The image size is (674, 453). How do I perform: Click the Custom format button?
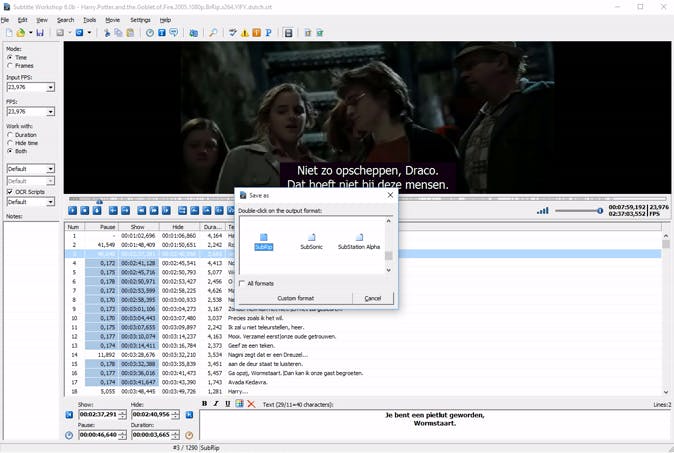point(295,298)
